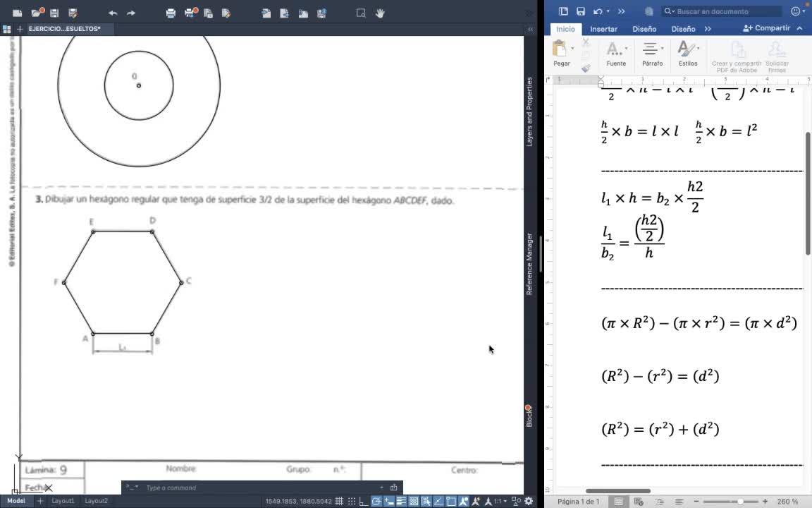Select the Insertar ribbon tab in Word
Screen dimensions: 812x508
pyautogui.click(x=604, y=29)
